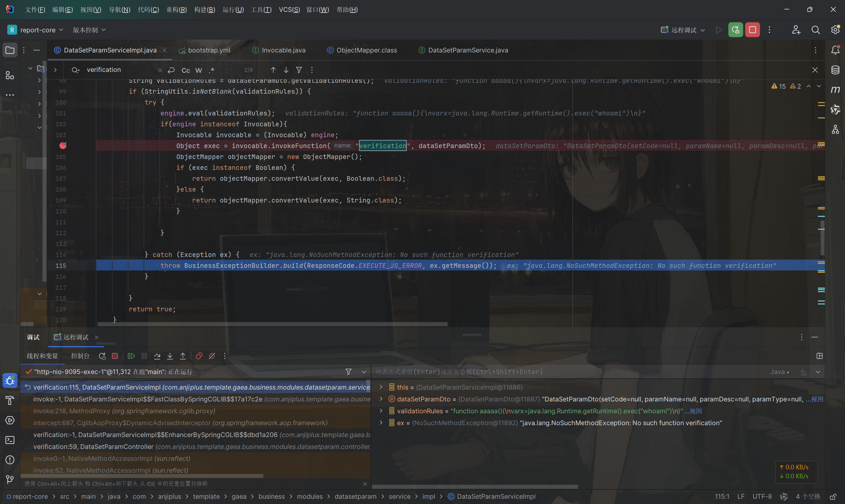845x504 pixels.
Task: Expand the 'this' variable node
Action: (x=381, y=387)
